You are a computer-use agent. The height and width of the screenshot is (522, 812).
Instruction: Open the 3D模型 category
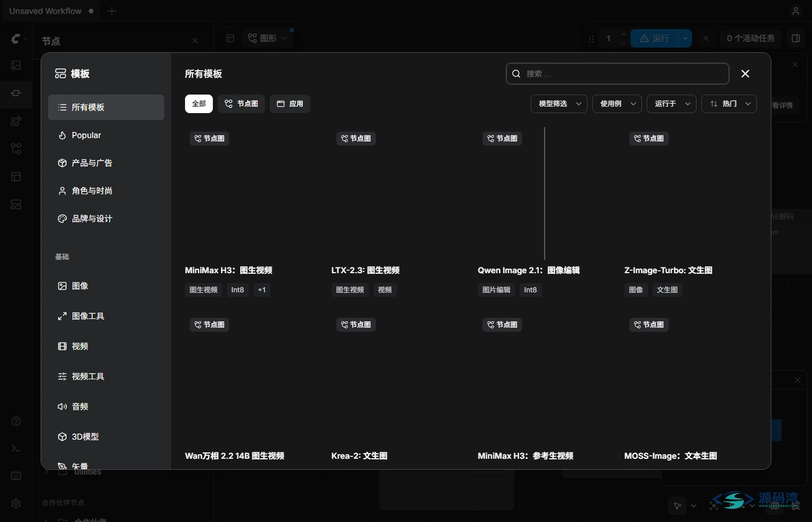(106, 437)
